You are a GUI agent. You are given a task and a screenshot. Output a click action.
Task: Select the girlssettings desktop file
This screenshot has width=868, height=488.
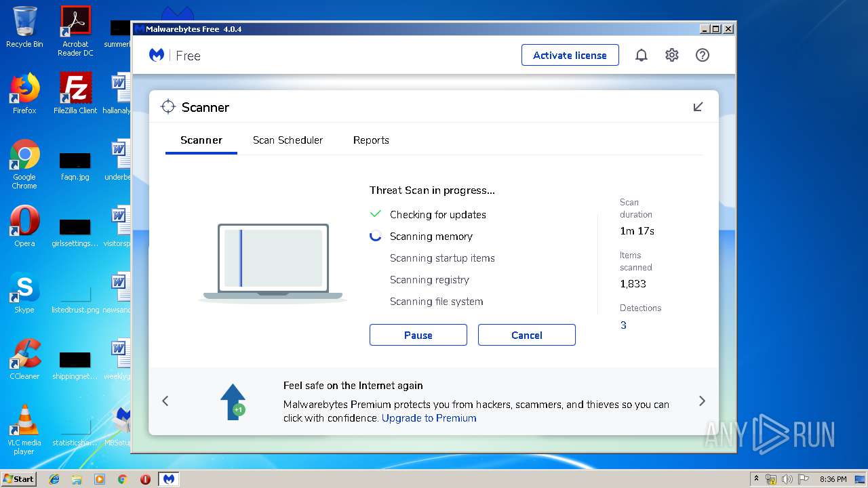[75, 233]
